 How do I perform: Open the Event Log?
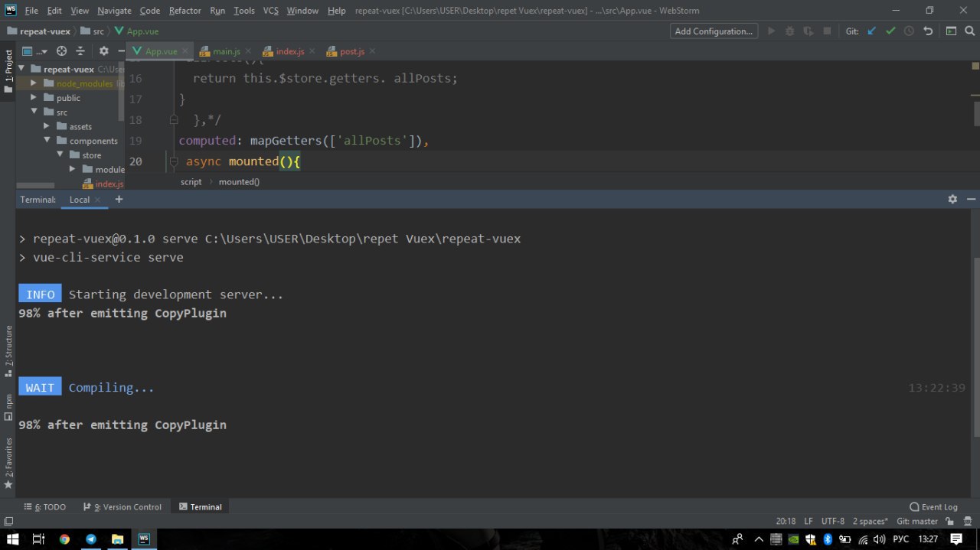tap(933, 506)
